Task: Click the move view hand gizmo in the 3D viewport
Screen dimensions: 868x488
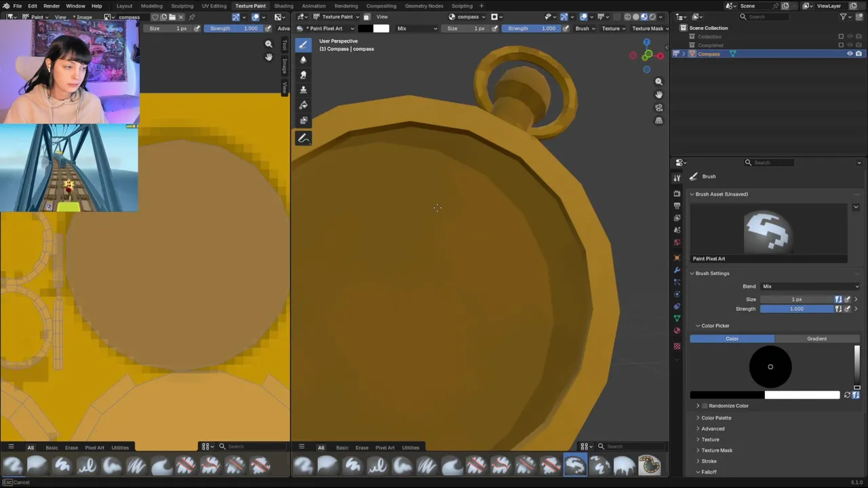Action: [x=658, y=94]
